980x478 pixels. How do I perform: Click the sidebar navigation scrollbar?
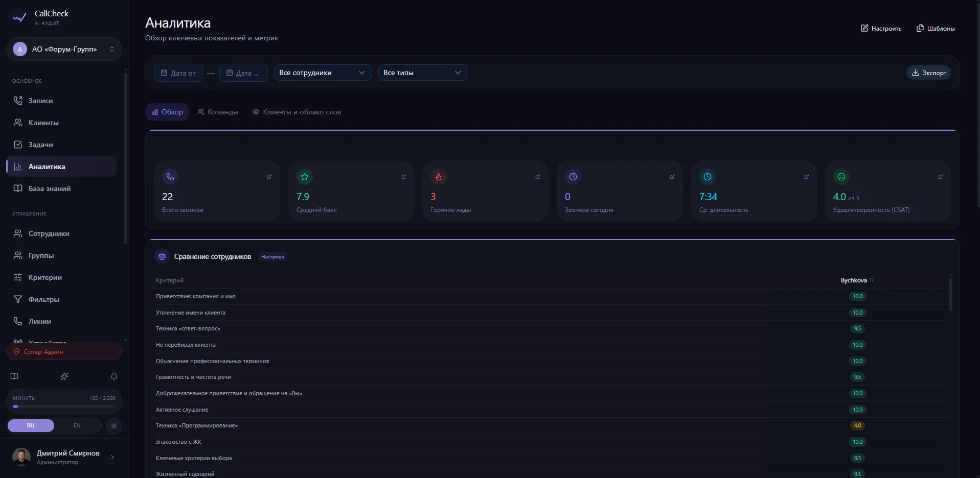pyautogui.click(x=125, y=158)
